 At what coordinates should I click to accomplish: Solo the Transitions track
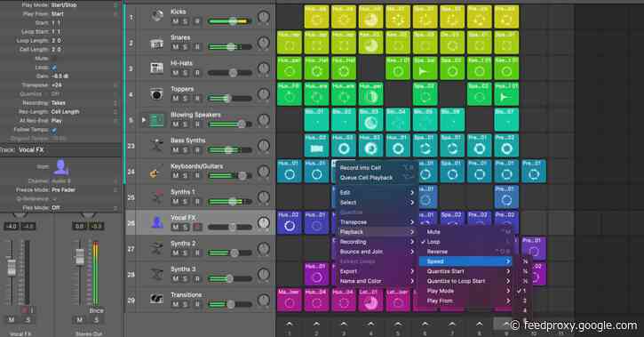(186, 304)
